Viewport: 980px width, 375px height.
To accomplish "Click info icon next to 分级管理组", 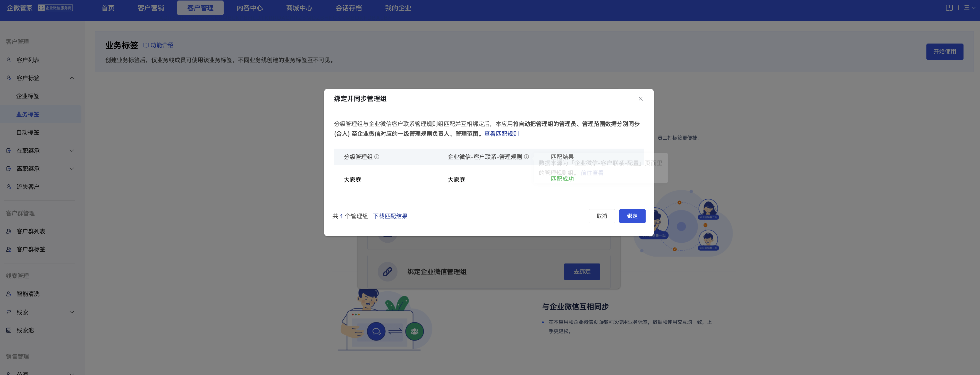I will [377, 157].
